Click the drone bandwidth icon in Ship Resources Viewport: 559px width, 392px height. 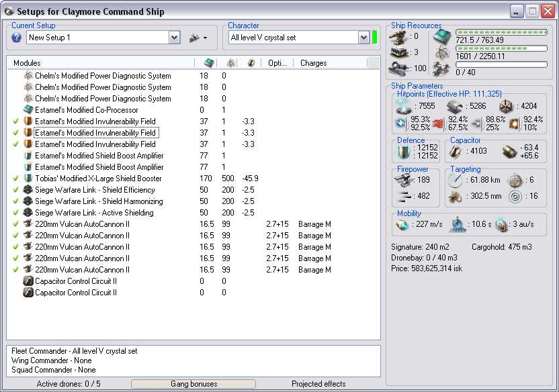[441, 68]
